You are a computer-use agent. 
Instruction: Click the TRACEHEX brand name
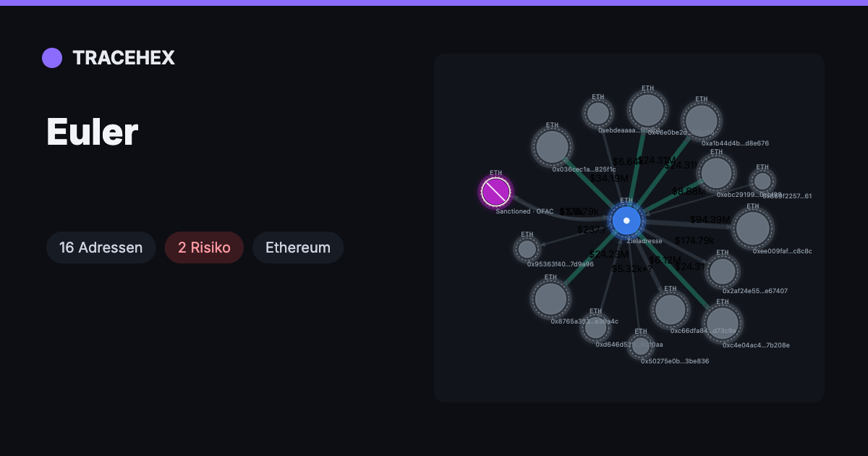point(124,58)
